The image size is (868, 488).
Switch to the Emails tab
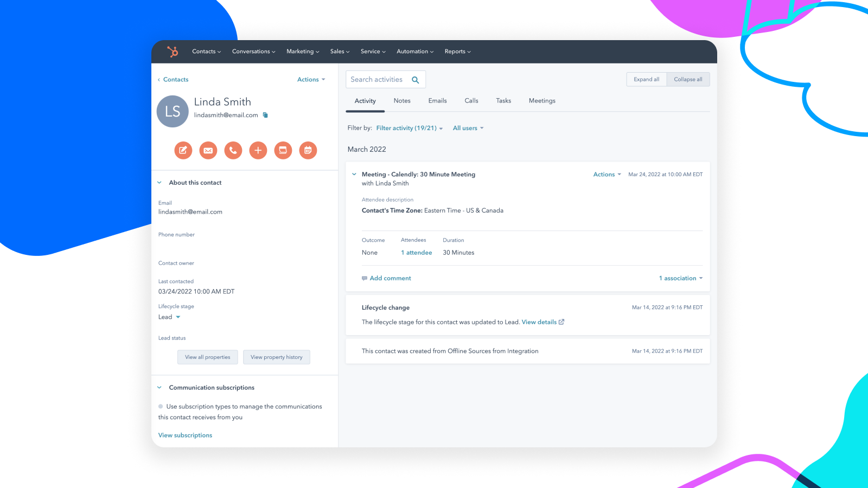coord(437,101)
